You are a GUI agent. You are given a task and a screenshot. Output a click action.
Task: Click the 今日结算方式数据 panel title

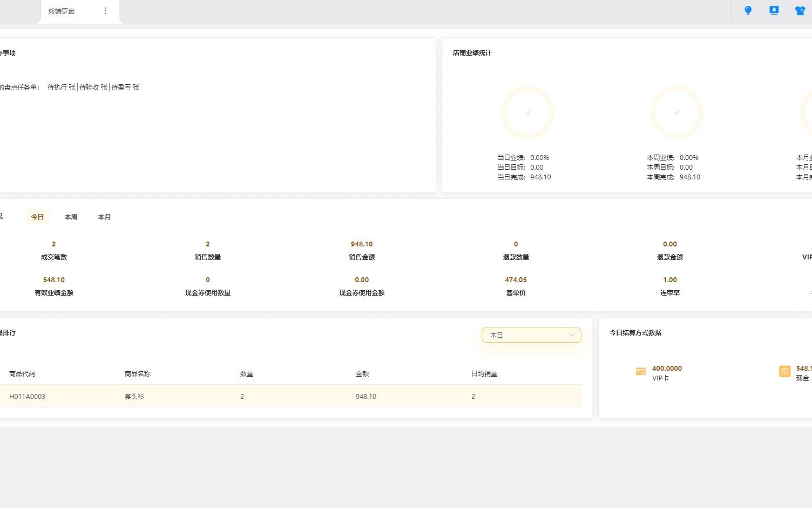coord(635,332)
